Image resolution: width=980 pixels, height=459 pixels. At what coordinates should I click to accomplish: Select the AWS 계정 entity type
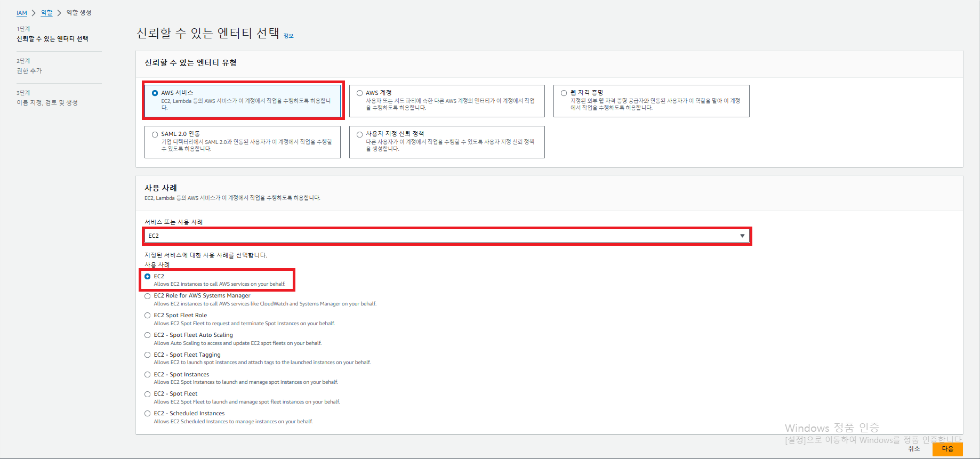point(447,100)
